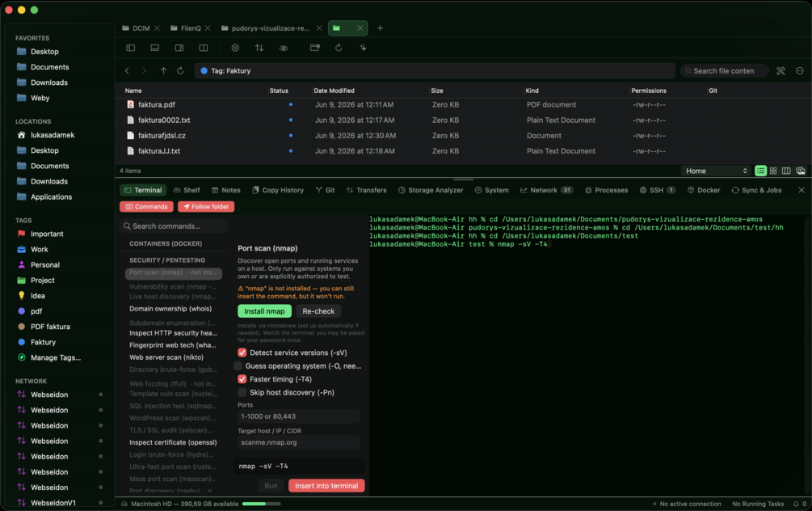This screenshot has width=812, height=511.
Task: Open the filter options icon
Action: (x=235, y=48)
